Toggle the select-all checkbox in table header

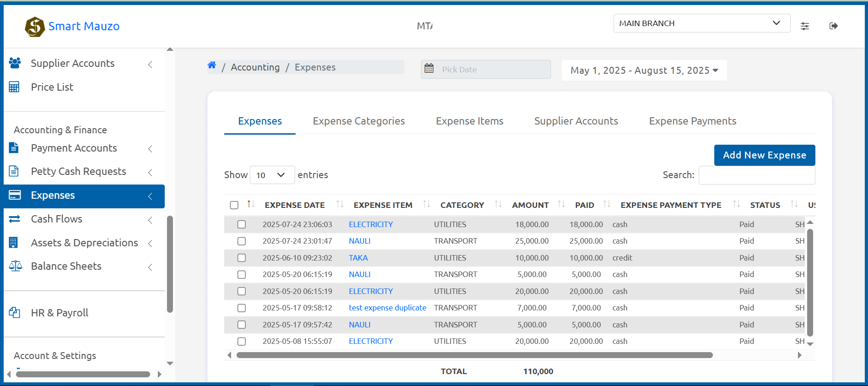[234, 205]
